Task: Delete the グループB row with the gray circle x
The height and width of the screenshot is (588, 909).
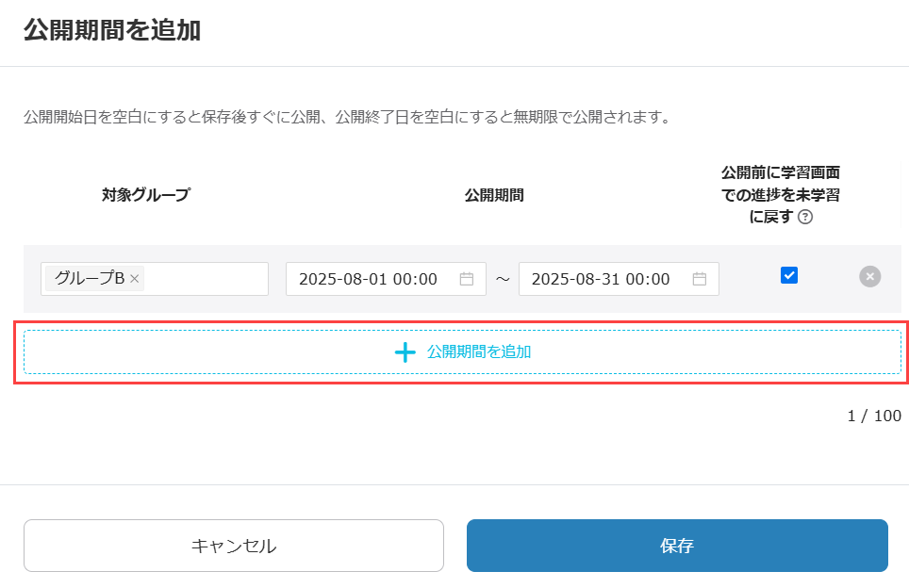Action: pos(870,276)
